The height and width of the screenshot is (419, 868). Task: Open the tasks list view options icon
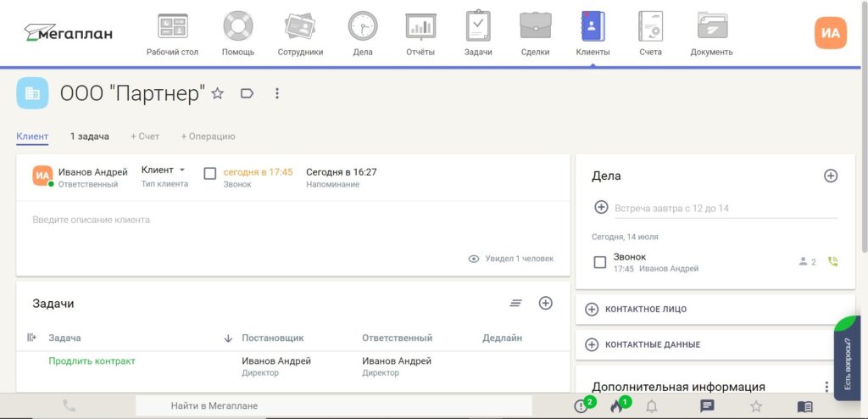516,303
